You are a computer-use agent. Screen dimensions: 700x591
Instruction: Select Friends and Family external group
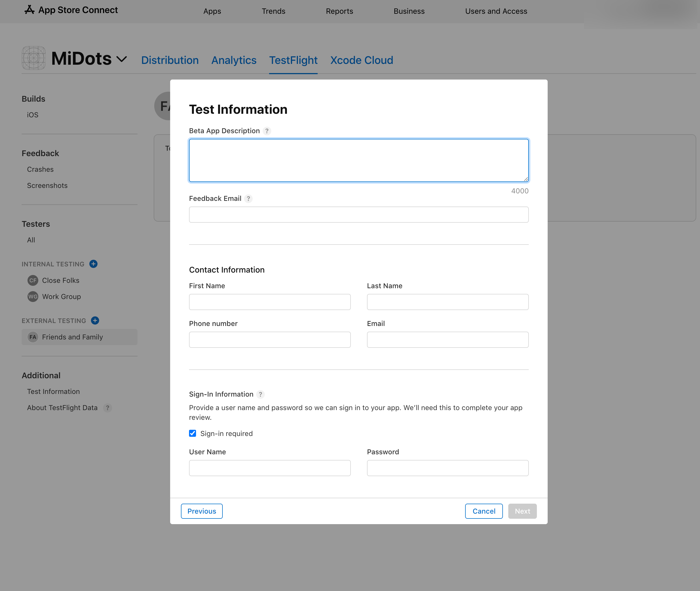click(x=80, y=337)
